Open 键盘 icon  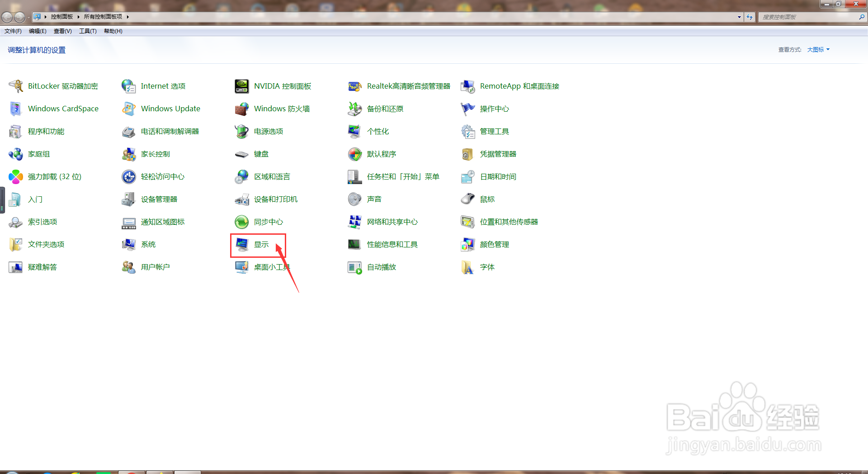pos(242,154)
